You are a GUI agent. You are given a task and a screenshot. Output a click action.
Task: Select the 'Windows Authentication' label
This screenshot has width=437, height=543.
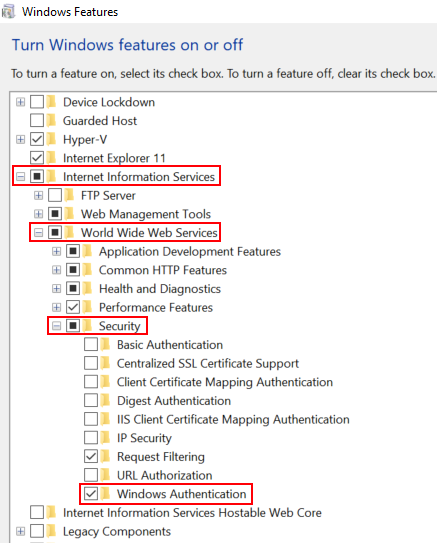pyautogui.click(x=181, y=494)
